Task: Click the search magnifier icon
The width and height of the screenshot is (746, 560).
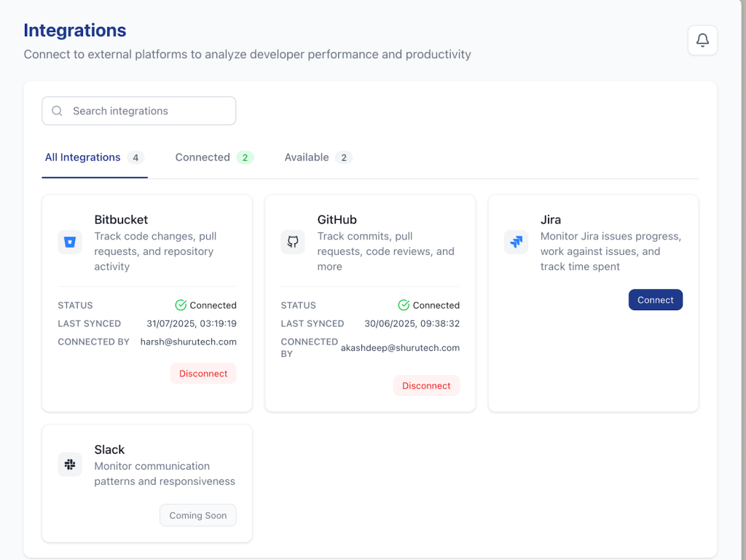Action: (57, 111)
